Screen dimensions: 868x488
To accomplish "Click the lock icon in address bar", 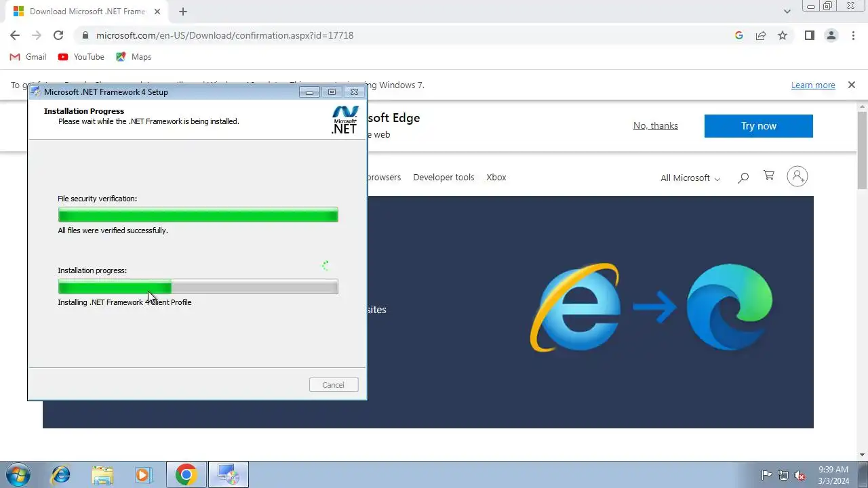I will pos(85,35).
